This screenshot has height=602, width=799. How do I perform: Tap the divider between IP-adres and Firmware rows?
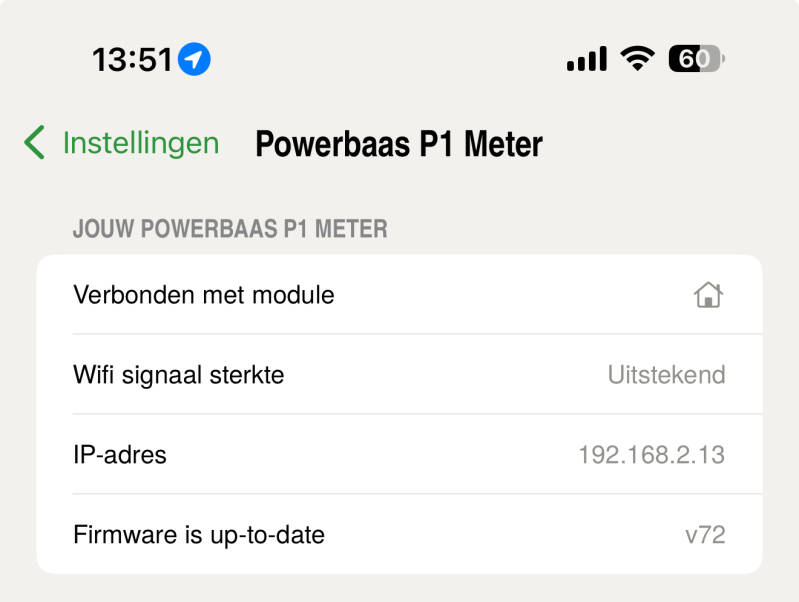click(x=400, y=494)
